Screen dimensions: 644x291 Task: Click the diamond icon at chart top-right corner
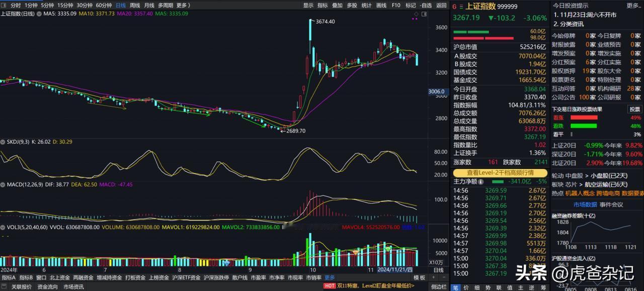416,14
